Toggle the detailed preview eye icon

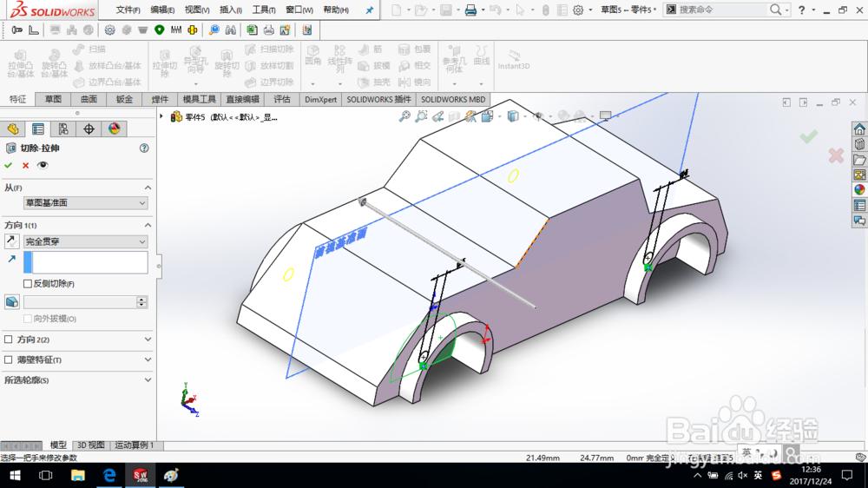tap(43, 165)
